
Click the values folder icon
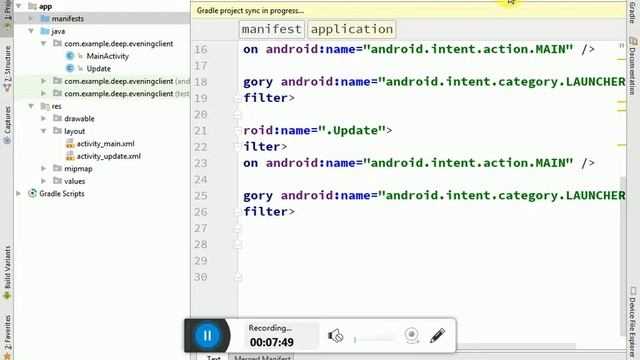pyautogui.click(x=57, y=181)
